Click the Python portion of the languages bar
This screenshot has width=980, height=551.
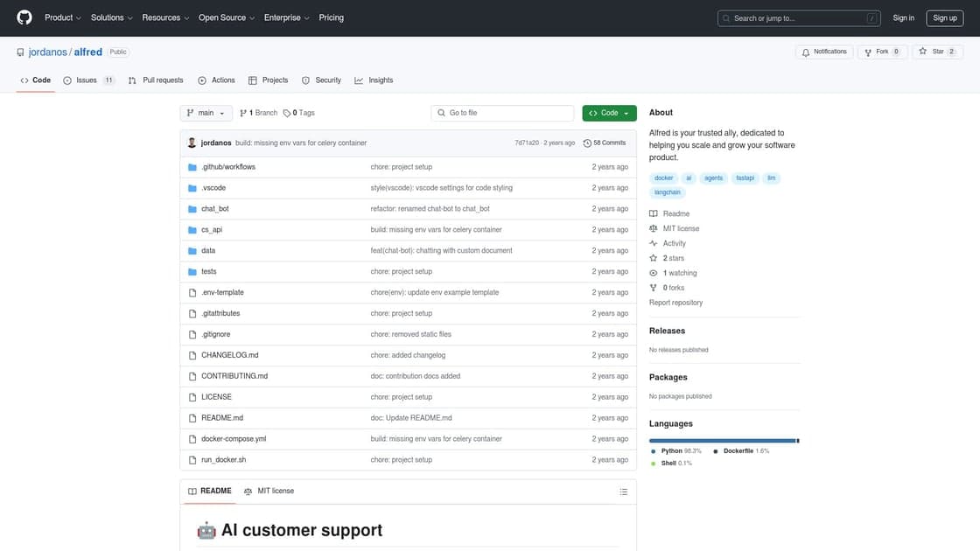(x=717, y=439)
